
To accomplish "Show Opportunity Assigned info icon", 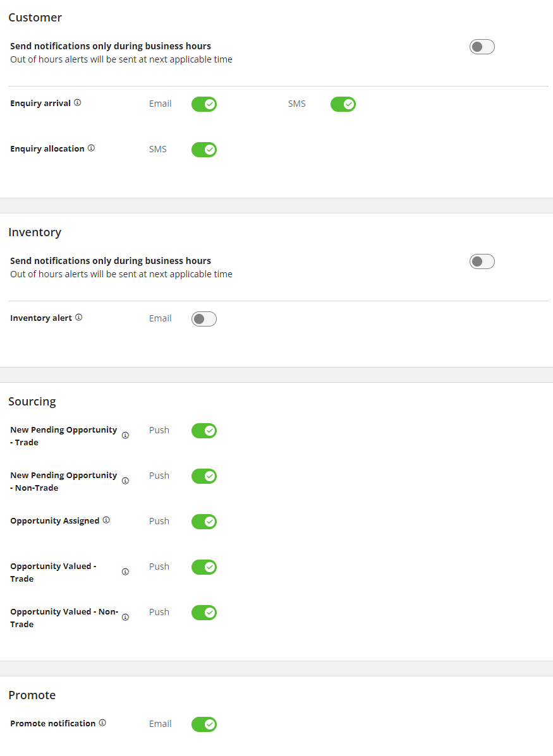I will pyautogui.click(x=106, y=520).
